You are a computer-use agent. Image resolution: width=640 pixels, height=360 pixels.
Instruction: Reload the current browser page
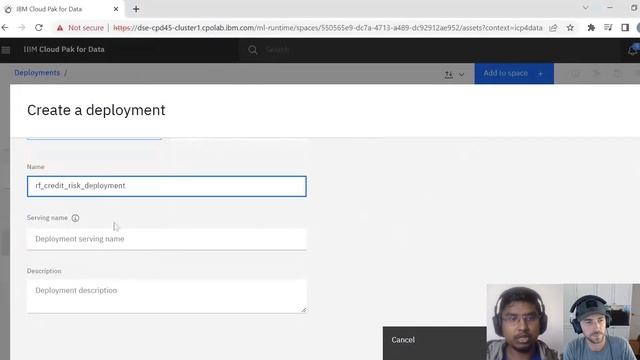click(x=39, y=28)
